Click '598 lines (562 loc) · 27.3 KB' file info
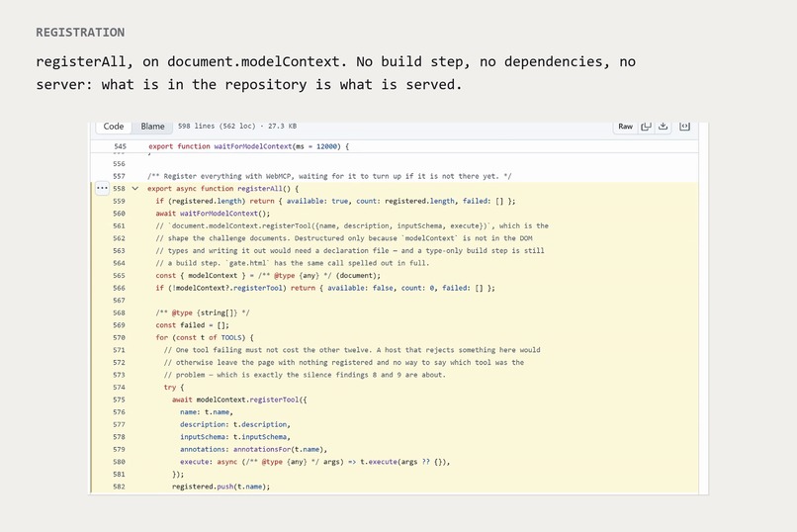 click(237, 126)
